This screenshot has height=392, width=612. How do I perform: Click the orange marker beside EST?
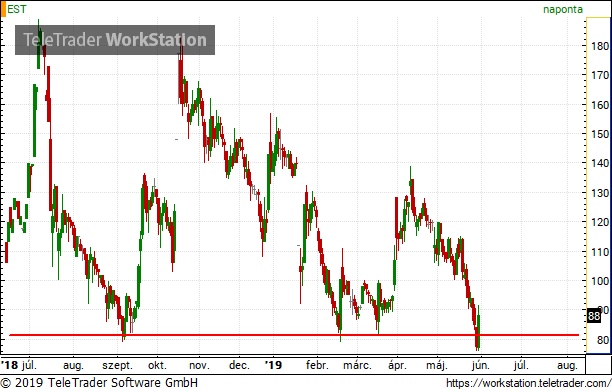point(3,9)
